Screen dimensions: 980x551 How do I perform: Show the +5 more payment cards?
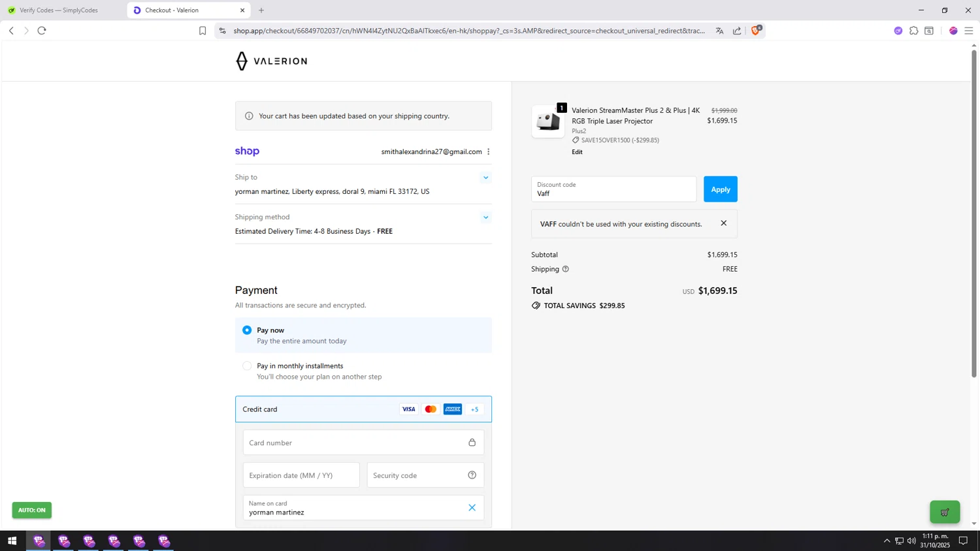point(475,409)
